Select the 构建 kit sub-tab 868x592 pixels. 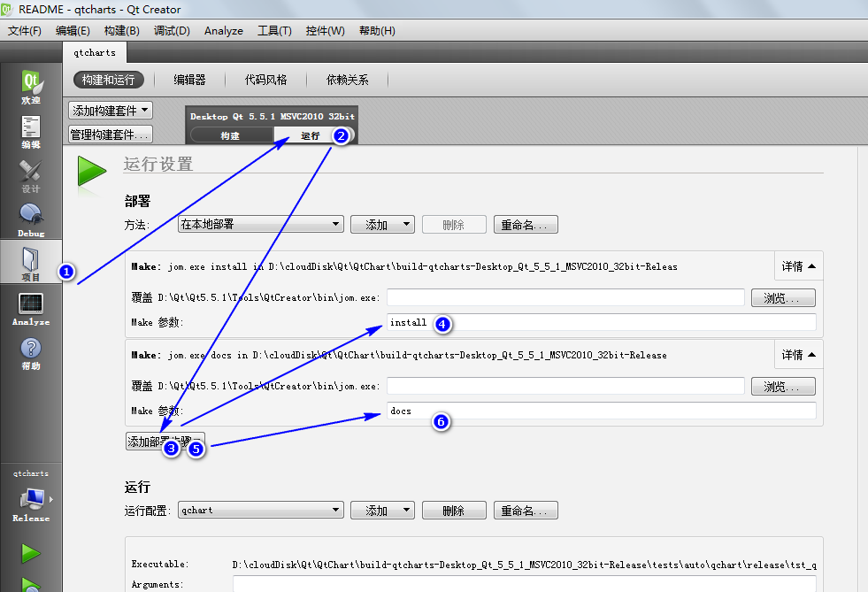click(x=230, y=135)
